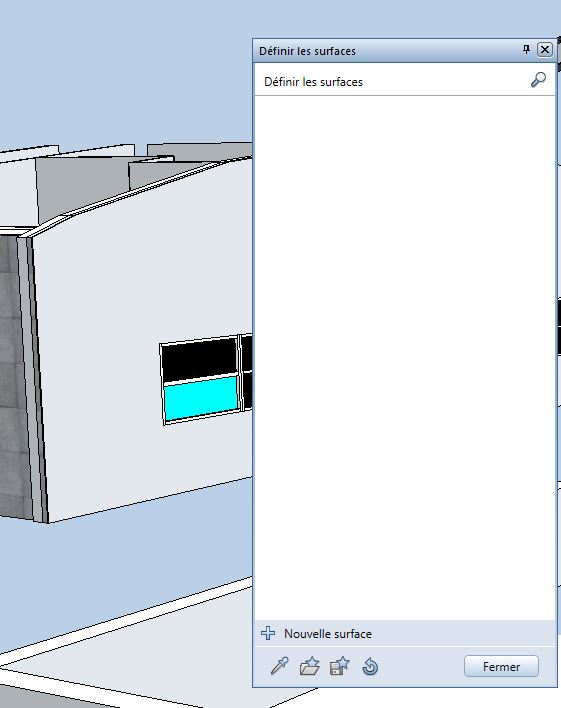Screen dimensions: 561x708
Task: Click the Fermer button
Action: coord(501,666)
